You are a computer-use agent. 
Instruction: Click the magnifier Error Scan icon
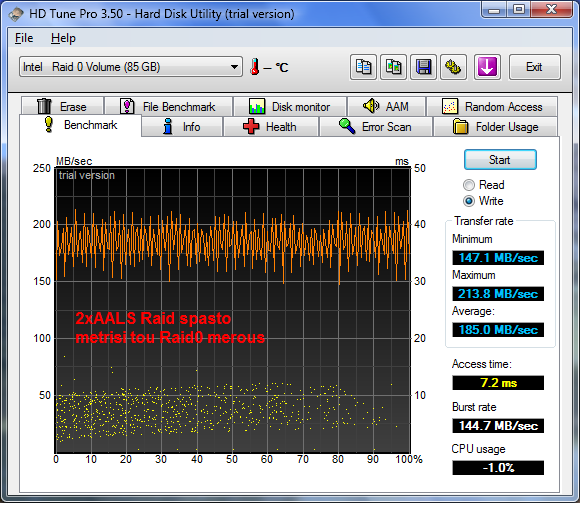pyautogui.click(x=347, y=126)
